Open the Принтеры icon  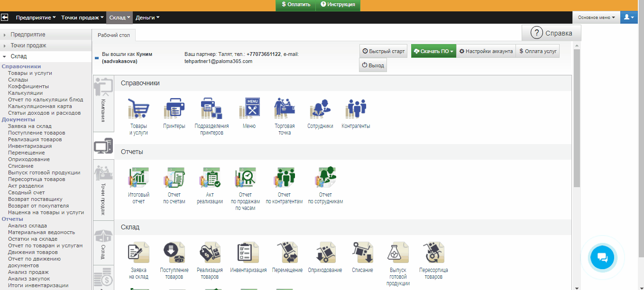174,109
